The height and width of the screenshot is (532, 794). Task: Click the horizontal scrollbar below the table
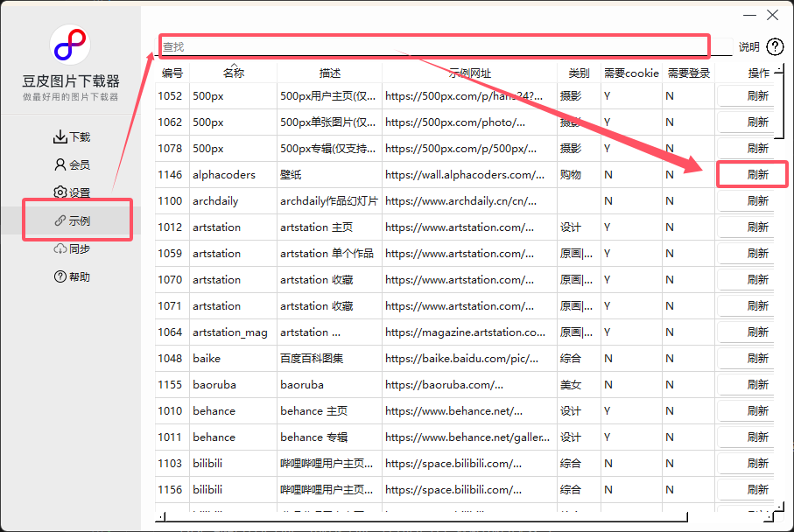click(425, 517)
